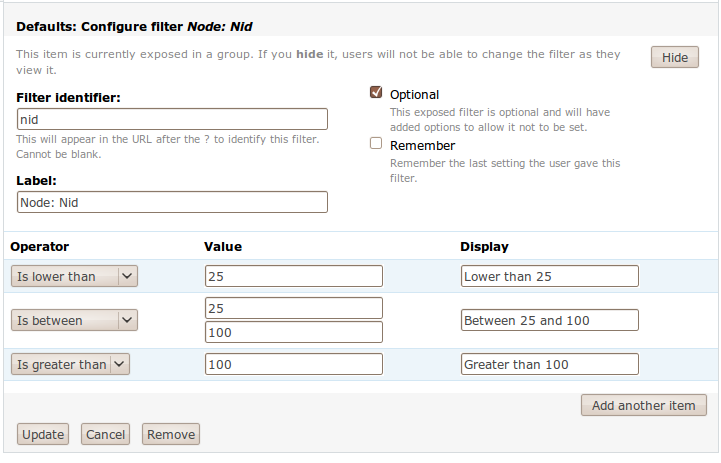The height and width of the screenshot is (463, 721).
Task: Click 'Add another item' button
Action: [644, 405]
